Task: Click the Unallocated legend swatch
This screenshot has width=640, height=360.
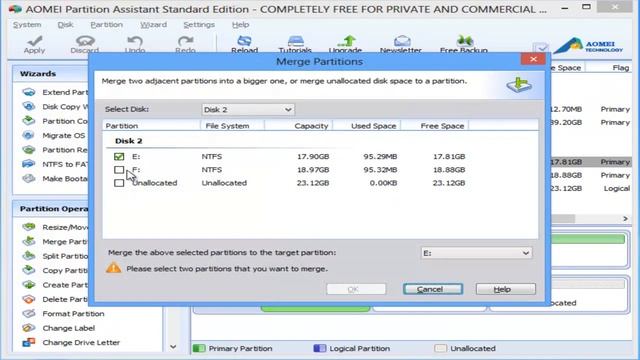Action: (440, 348)
